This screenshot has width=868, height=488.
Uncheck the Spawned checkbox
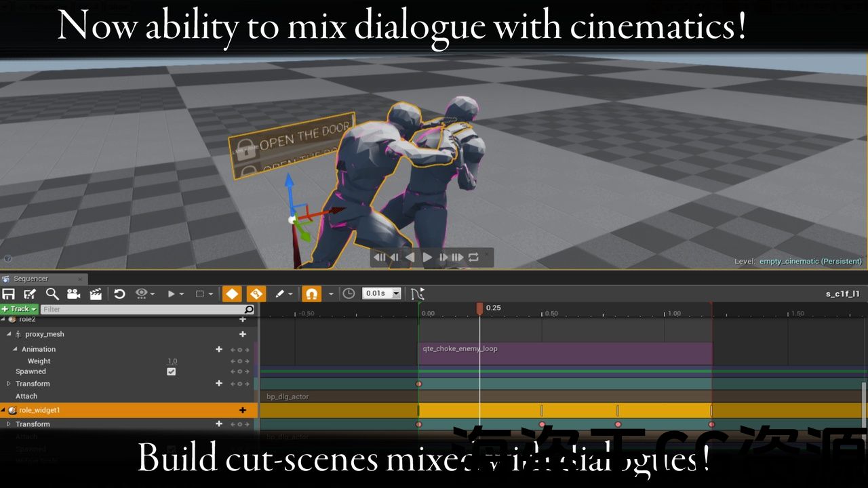click(x=172, y=371)
